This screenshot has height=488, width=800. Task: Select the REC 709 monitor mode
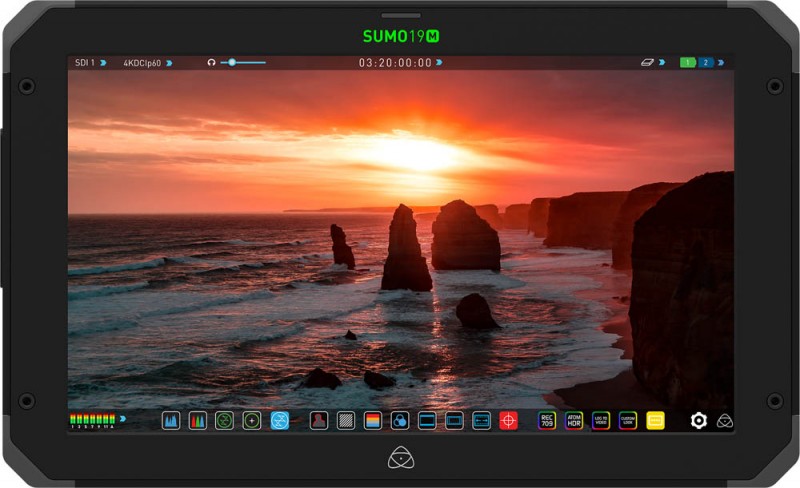click(547, 421)
